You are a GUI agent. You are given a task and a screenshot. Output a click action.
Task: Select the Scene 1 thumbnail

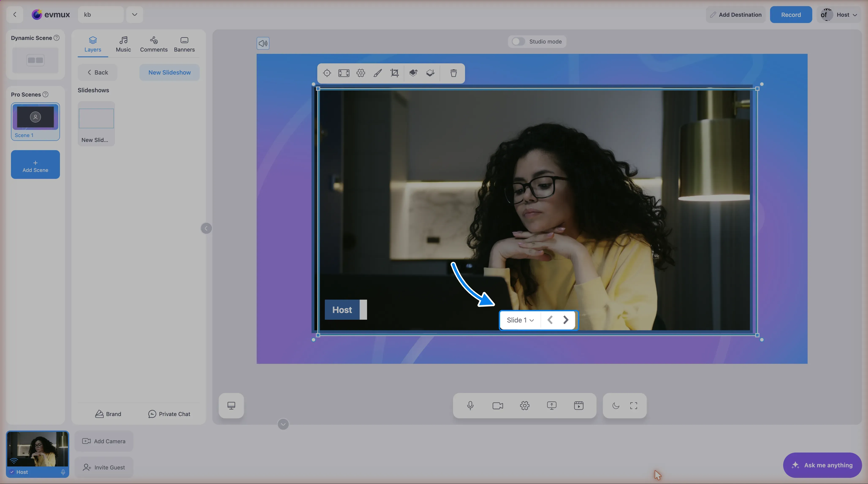35,122
